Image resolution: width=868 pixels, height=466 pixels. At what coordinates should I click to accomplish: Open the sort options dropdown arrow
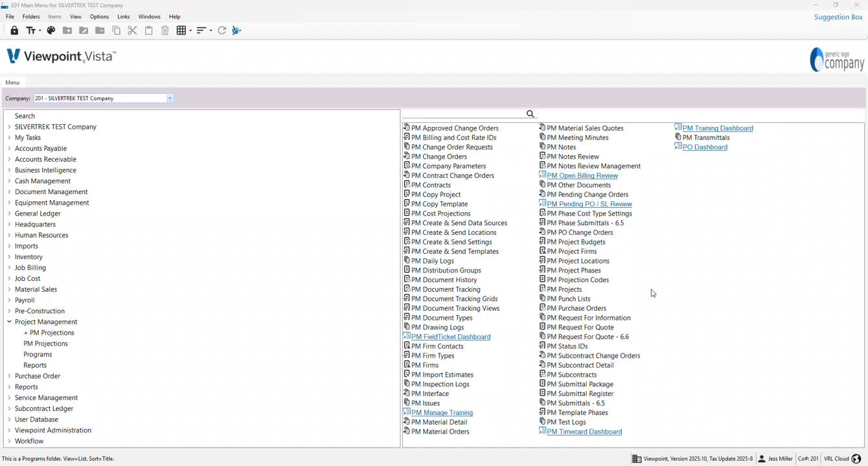click(x=210, y=30)
